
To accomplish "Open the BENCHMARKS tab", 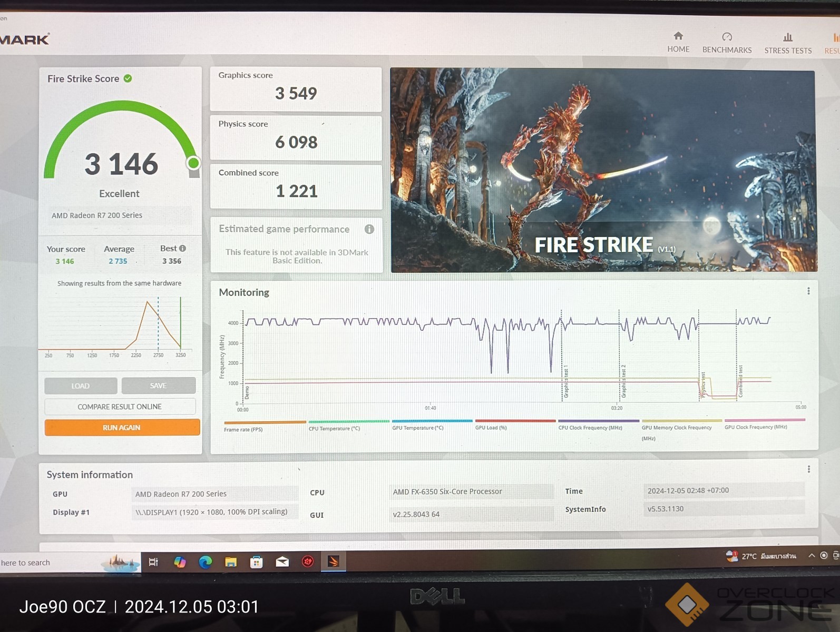I will [x=727, y=43].
